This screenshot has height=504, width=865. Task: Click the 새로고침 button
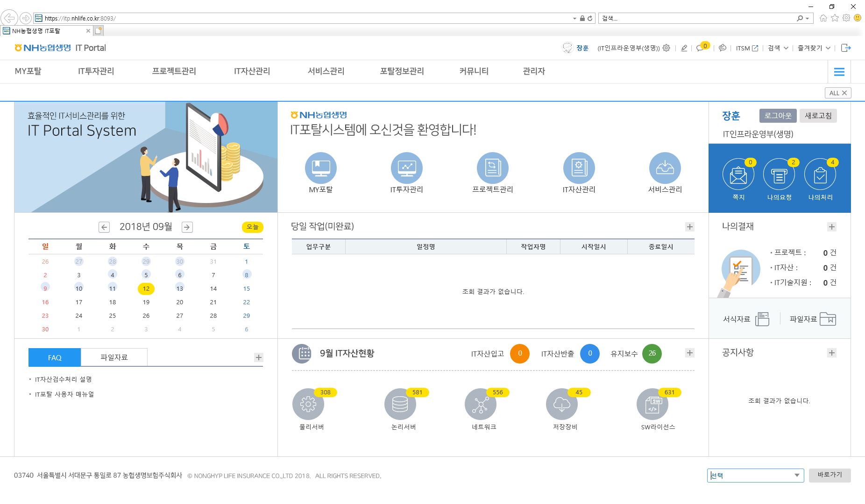point(818,116)
